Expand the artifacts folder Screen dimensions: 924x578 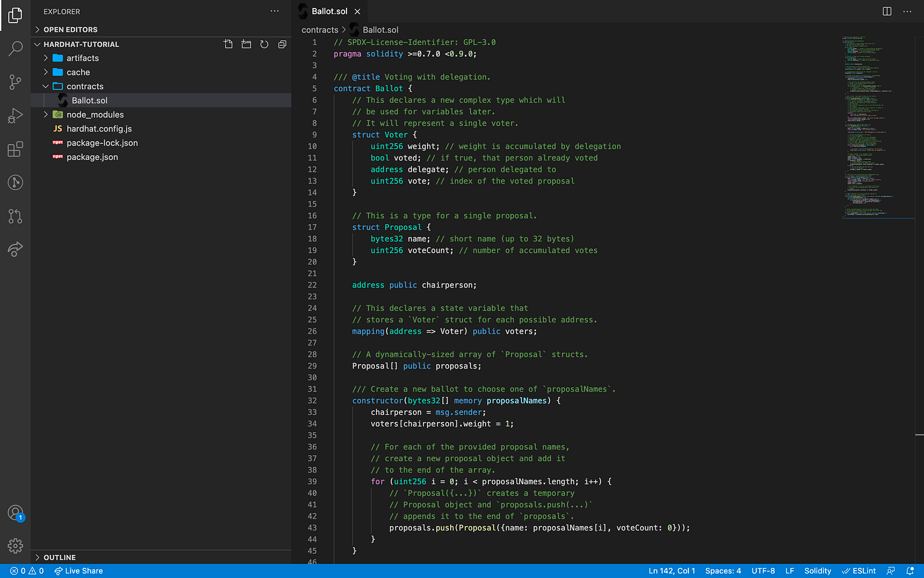pos(82,58)
